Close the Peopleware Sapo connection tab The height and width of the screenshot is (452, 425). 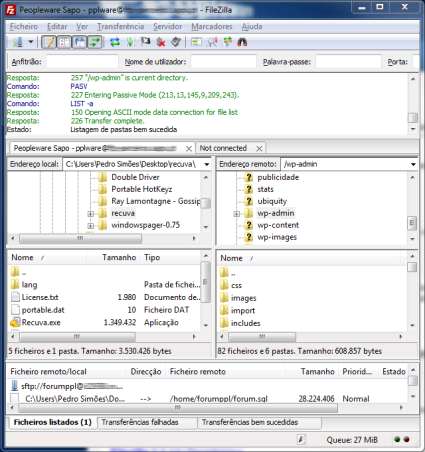189,149
